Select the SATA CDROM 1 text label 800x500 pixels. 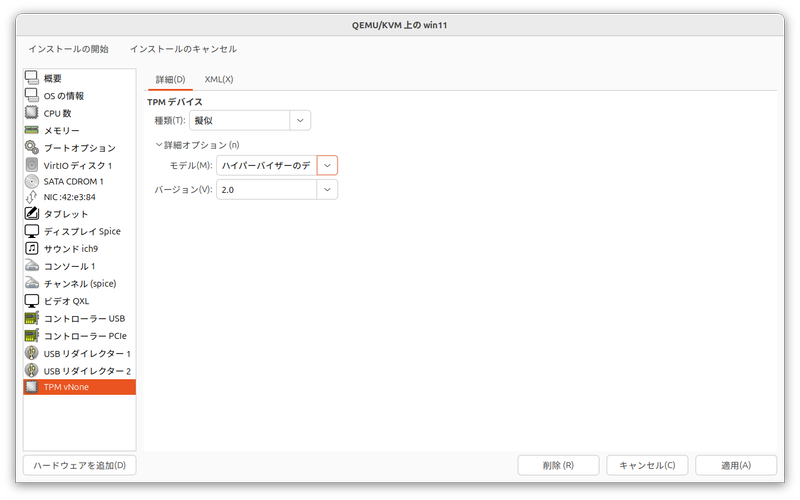pos(73,181)
